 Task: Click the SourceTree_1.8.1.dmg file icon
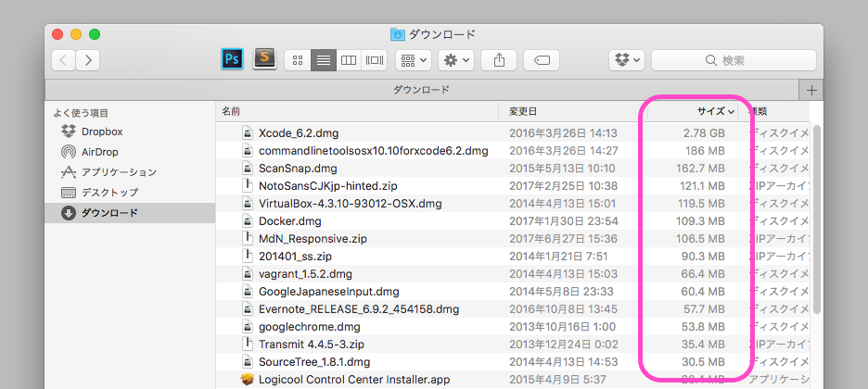[248, 362]
